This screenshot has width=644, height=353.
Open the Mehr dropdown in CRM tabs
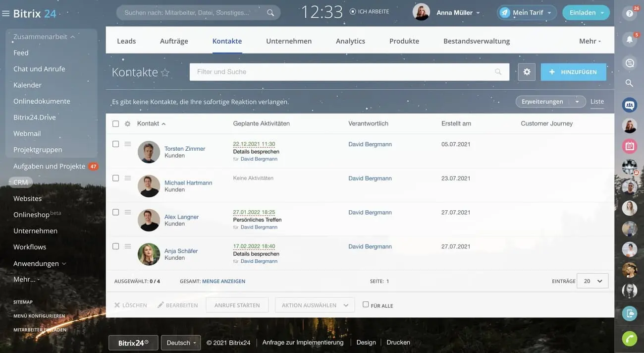pos(590,41)
